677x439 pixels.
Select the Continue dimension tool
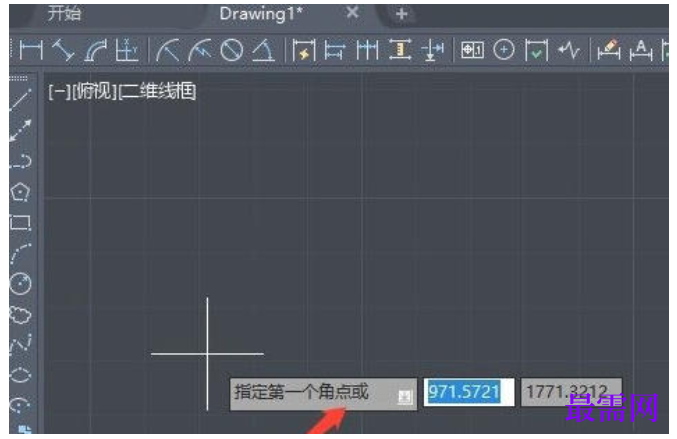(x=367, y=51)
